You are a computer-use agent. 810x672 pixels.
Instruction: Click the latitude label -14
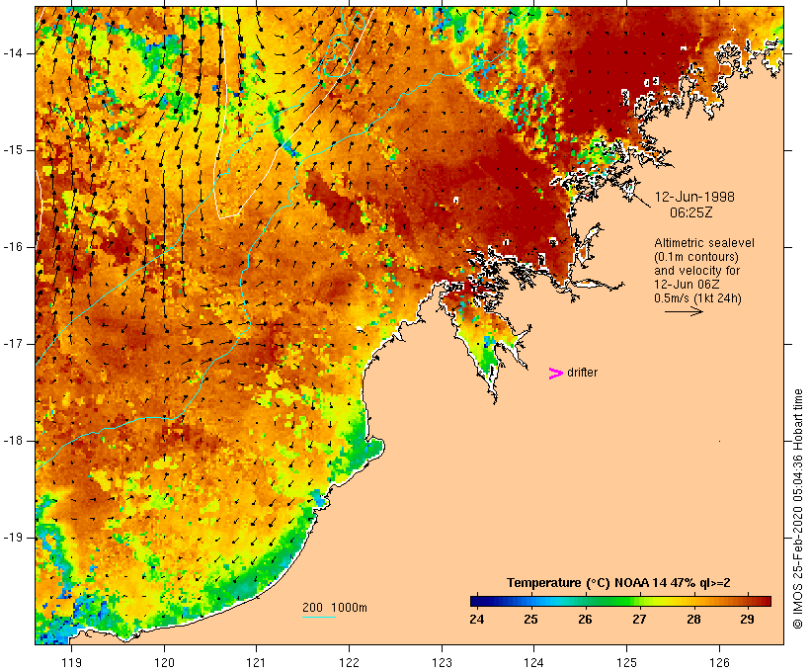(x=13, y=53)
